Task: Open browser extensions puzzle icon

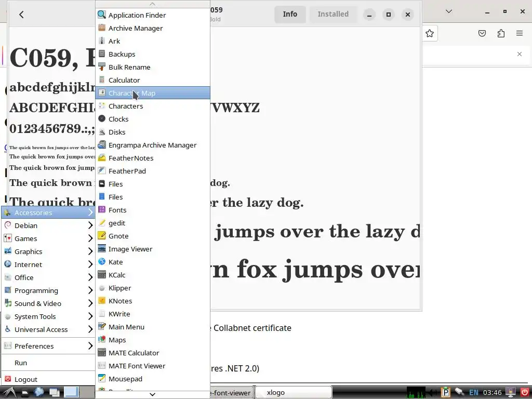Action: tap(501, 33)
